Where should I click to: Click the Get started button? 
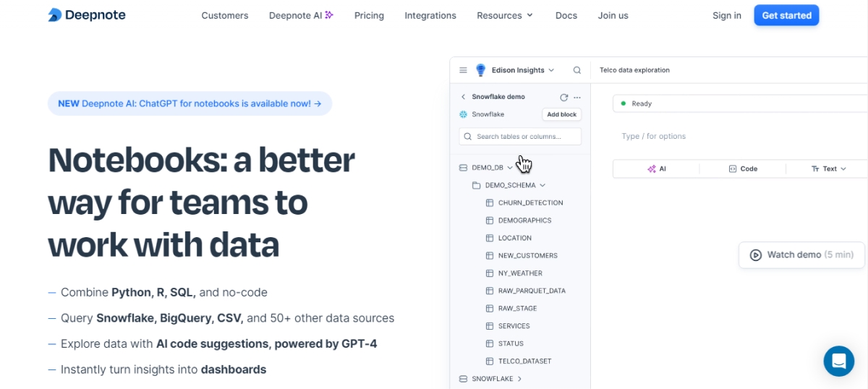click(786, 15)
